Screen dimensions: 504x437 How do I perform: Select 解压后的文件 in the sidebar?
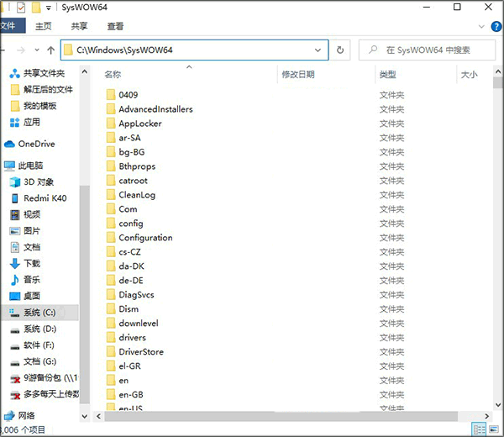pyautogui.click(x=41, y=90)
